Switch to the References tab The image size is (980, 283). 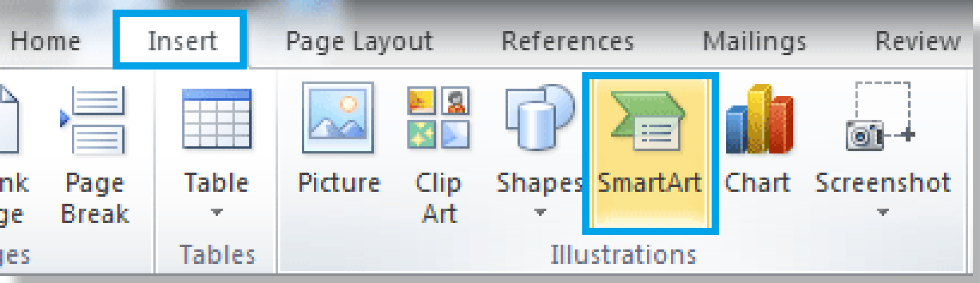pos(569,41)
